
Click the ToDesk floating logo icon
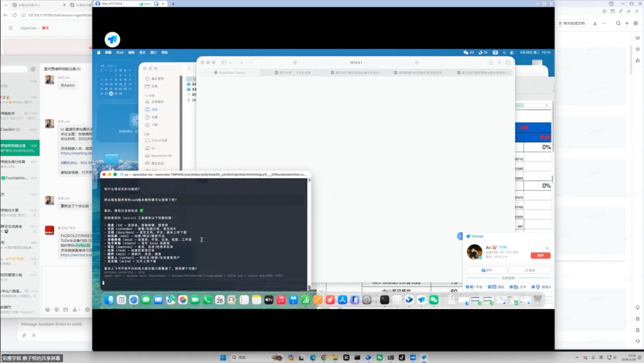coord(112,40)
